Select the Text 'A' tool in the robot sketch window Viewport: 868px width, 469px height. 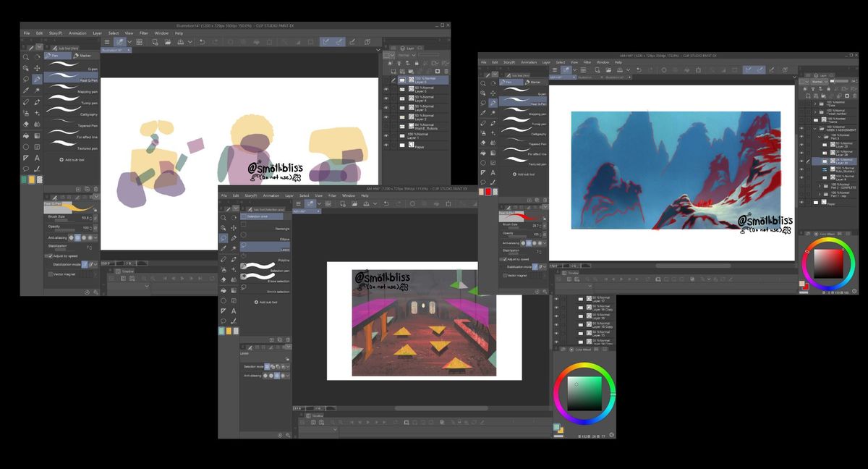[37, 157]
